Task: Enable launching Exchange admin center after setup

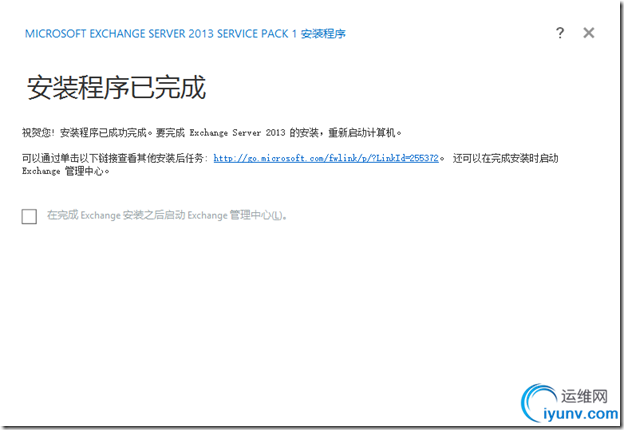Action: [x=29, y=216]
